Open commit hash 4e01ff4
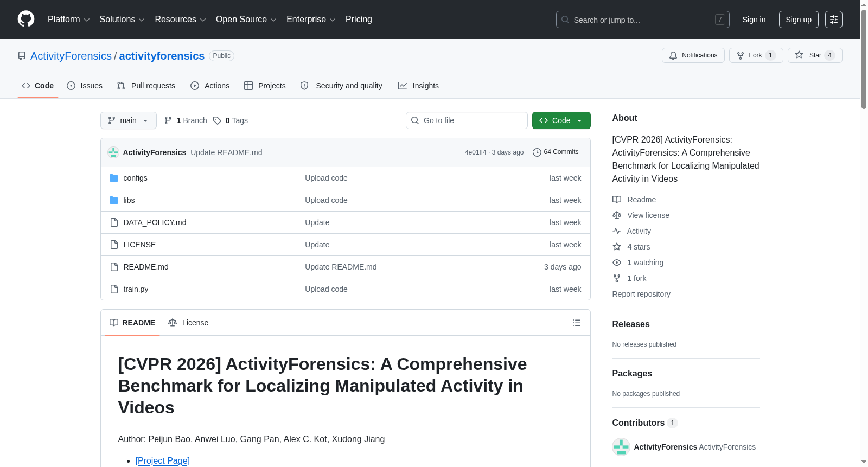The image size is (868, 467). 475,152
